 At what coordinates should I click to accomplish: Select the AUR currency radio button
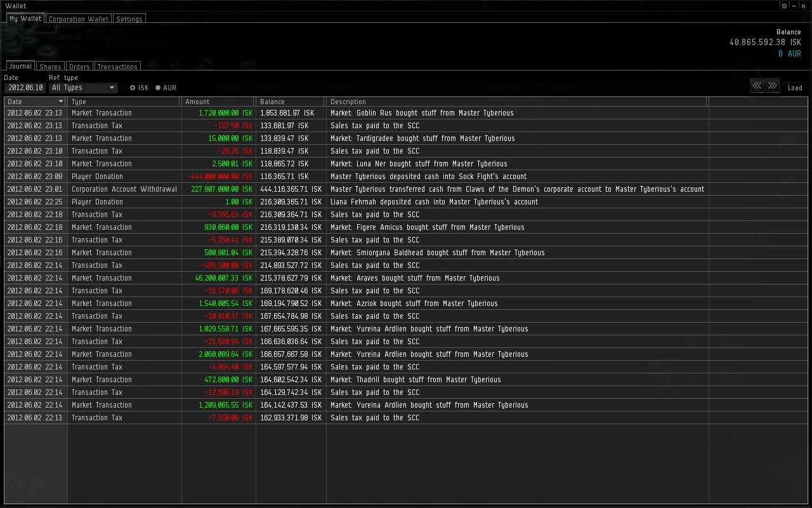(x=158, y=88)
